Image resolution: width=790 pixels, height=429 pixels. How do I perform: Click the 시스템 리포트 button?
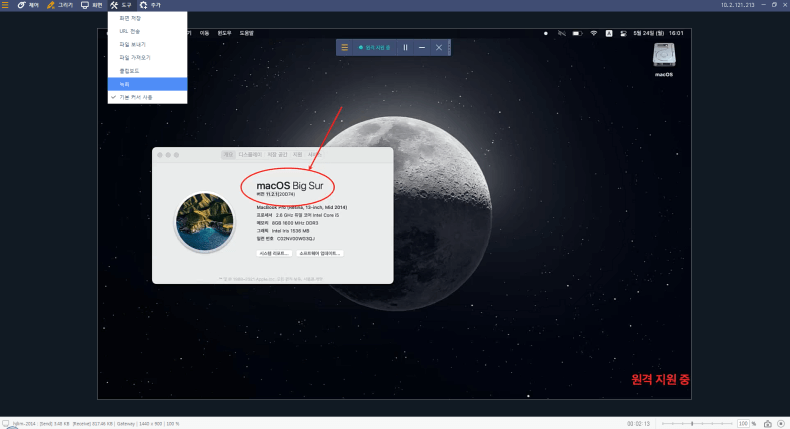point(274,254)
